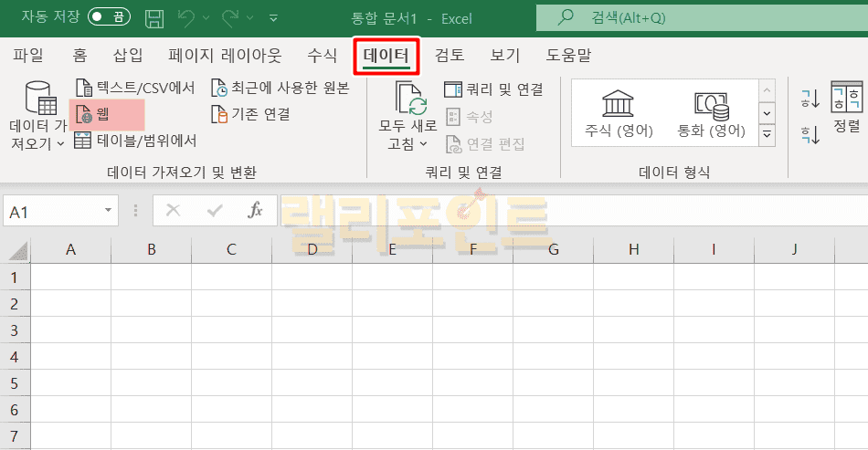This screenshot has width=868, height=450.
Task: Click the 정렬 sort button
Action: 846,108
